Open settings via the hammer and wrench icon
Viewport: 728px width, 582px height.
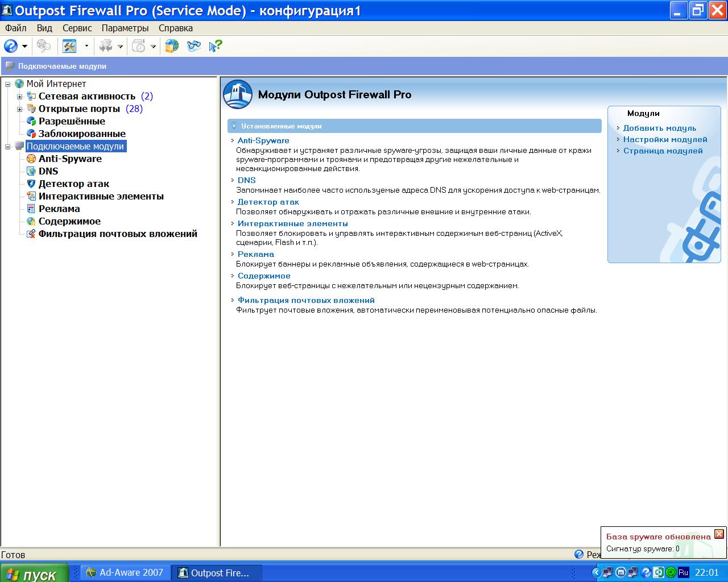coord(69,46)
